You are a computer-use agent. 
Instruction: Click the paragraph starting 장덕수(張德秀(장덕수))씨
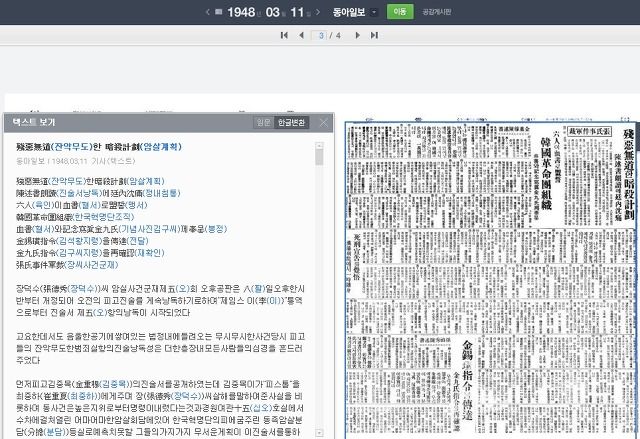160,301
